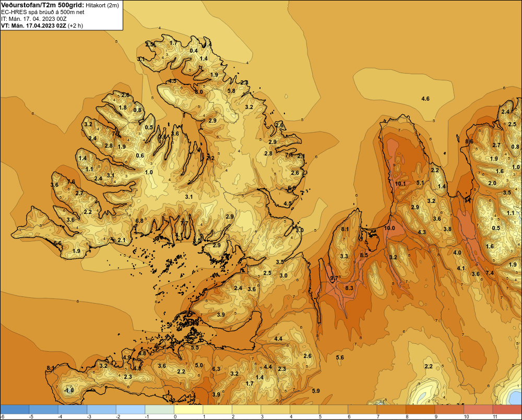Click the '(+2 h)' forecast offset text
This screenshot has height=420, width=522.
(75, 26)
